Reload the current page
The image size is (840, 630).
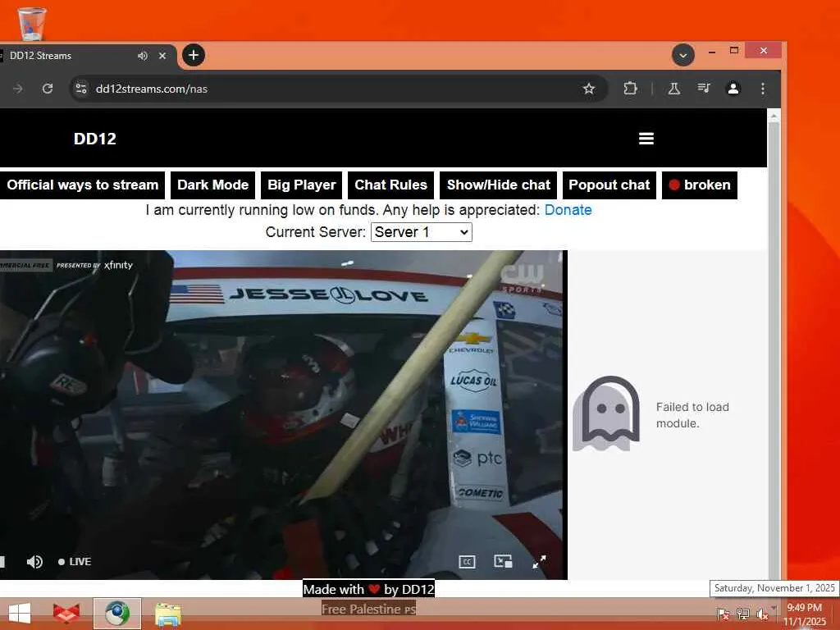click(48, 89)
